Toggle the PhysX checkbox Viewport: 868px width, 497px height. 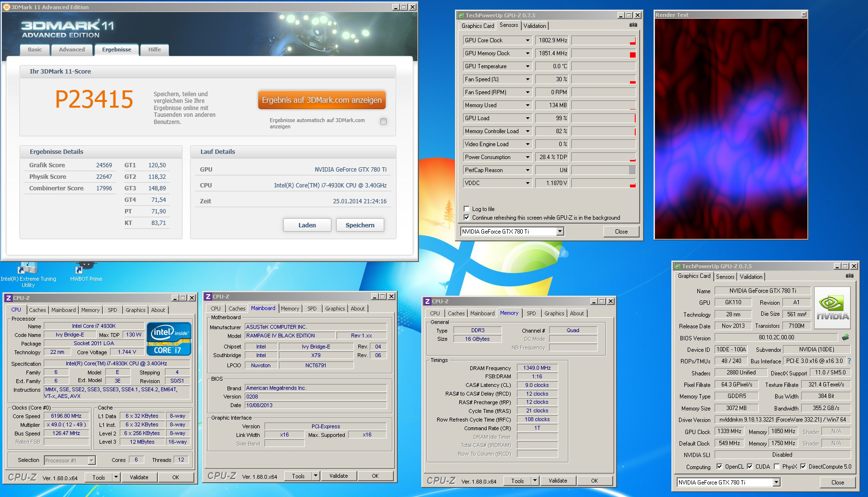(x=777, y=466)
